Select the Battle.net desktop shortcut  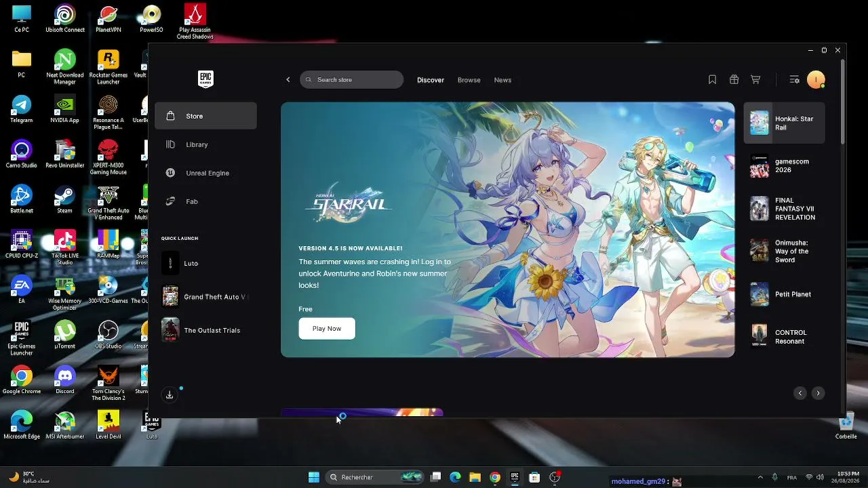click(x=21, y=200)
